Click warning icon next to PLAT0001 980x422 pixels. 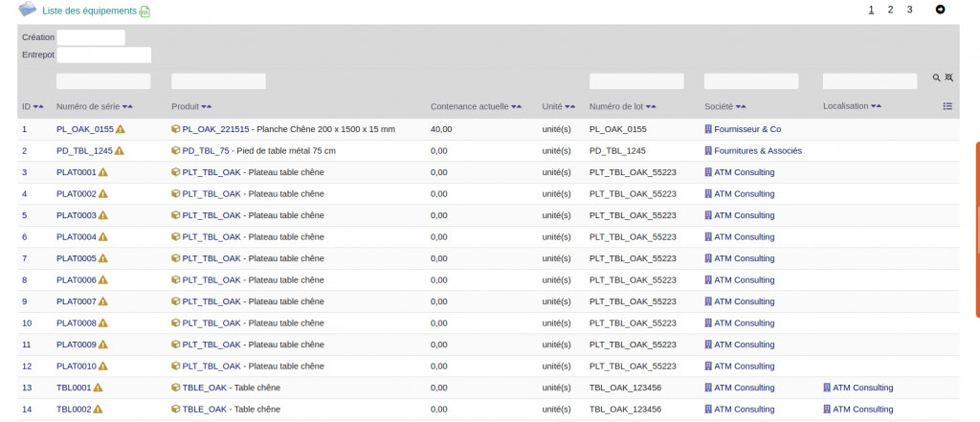pyautogui.click(x=103, y=172)
